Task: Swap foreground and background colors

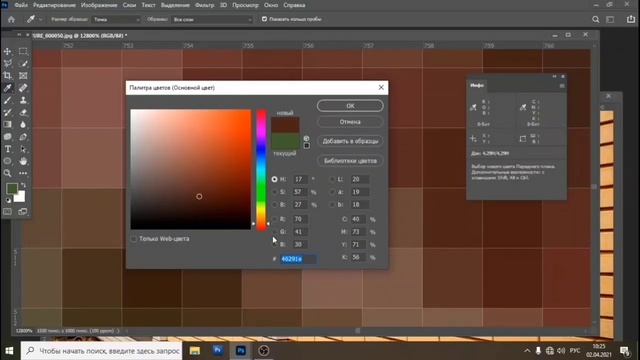Action: 23,186
